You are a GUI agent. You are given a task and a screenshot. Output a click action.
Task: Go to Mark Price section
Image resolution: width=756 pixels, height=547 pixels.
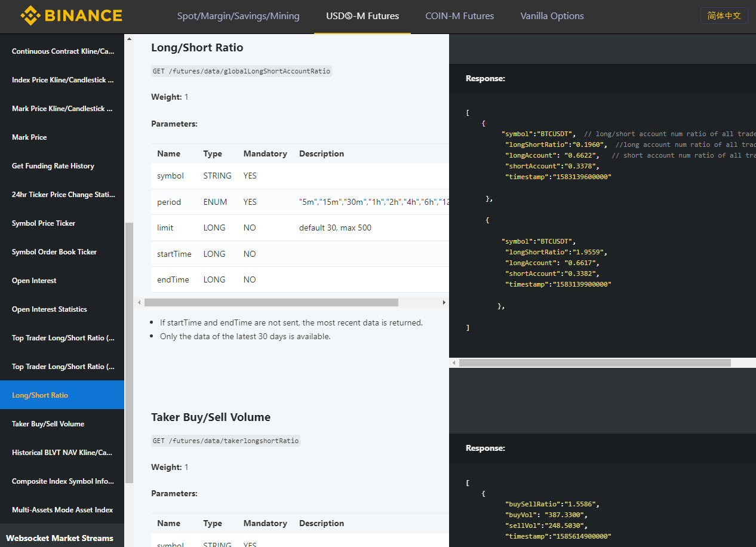coord(62,137)
